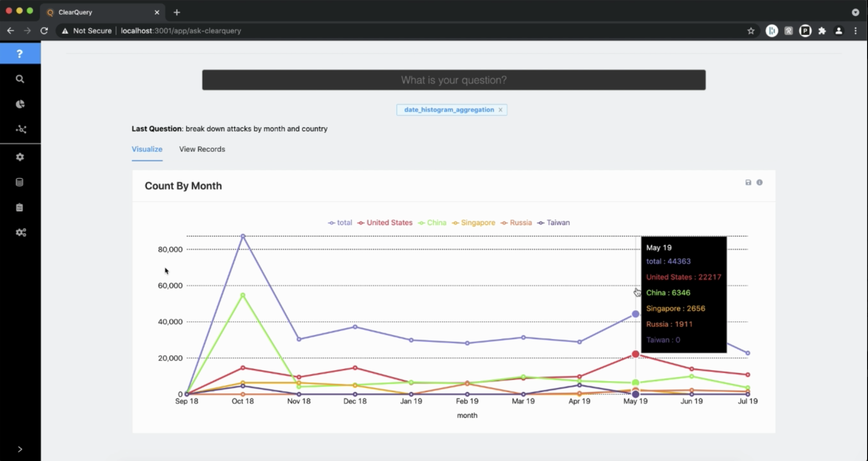Image resolution: width=868 pixels, height=461 pixels.
Task: Open the database sidebar icon
Action: (19, 182)
